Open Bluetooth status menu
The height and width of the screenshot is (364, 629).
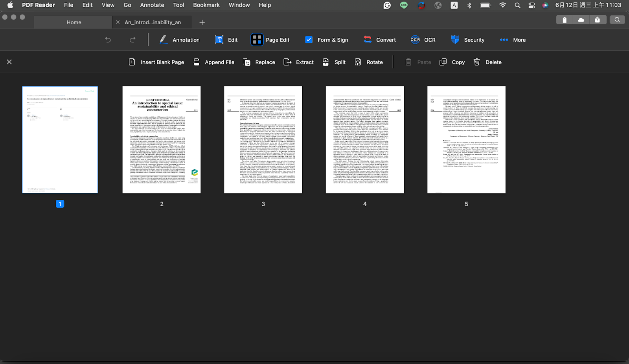pos(469,5)
